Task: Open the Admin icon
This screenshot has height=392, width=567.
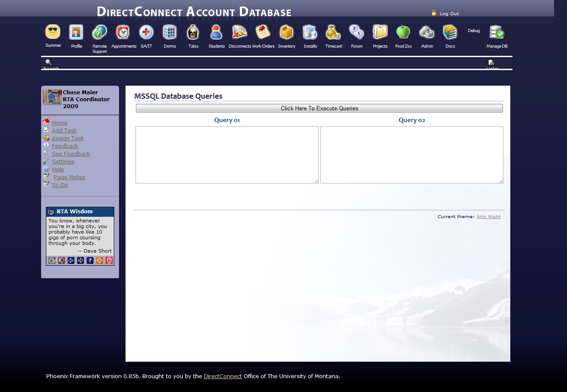Action: point(427,32)
